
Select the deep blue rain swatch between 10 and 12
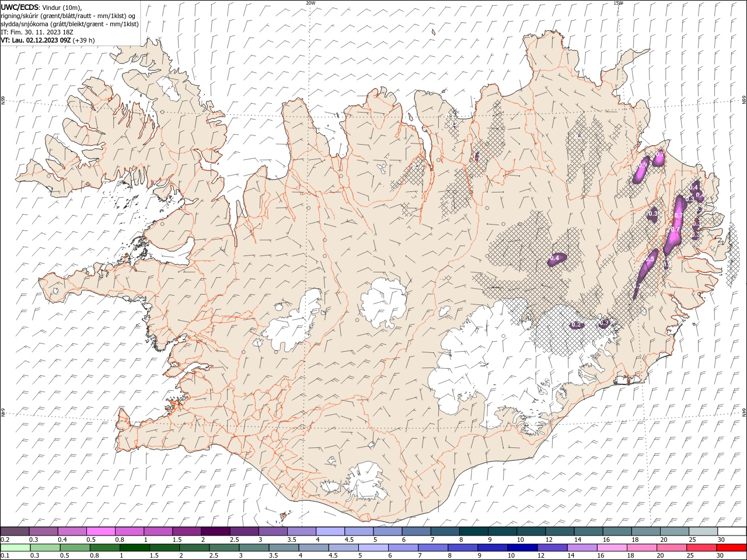522,548
